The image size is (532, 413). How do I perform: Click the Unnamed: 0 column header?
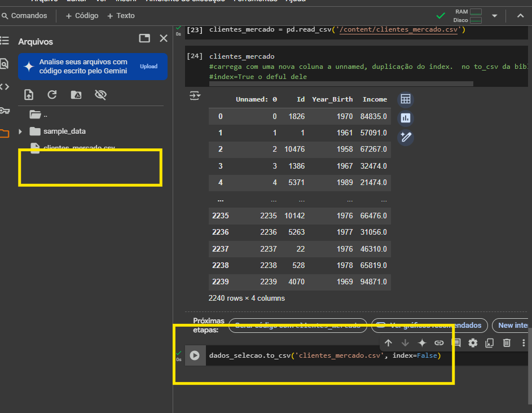click(x=256, y=99)
